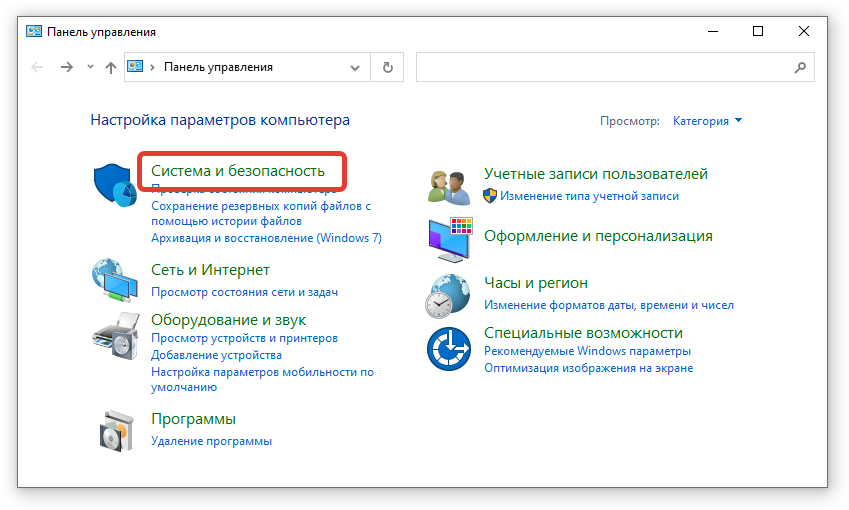Open Система и безопасность category

pos(238,171)
